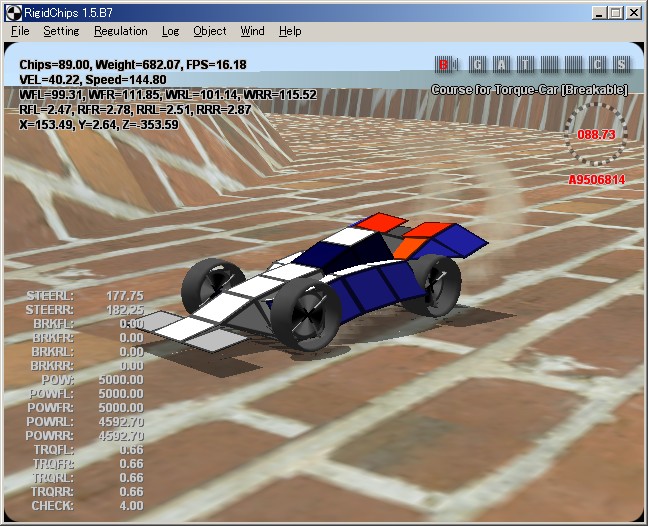
Task: Click the S regulation indicator
Action: pos(622,65)
